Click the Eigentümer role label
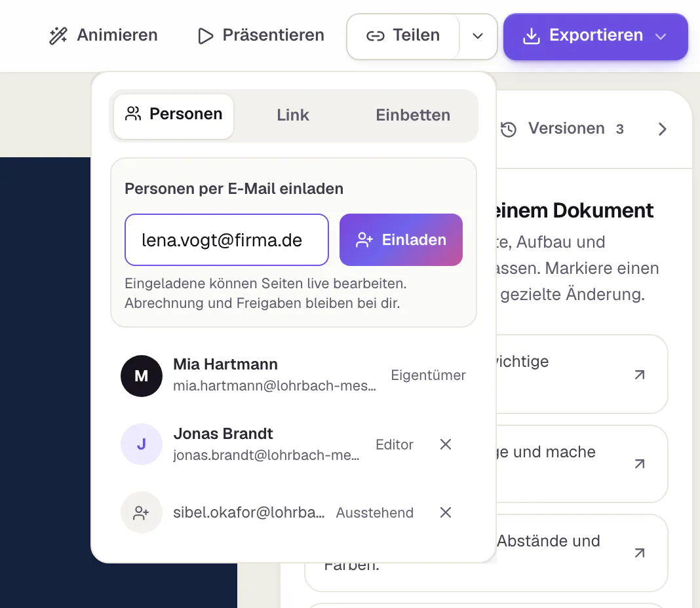 (x=428, y=375)
